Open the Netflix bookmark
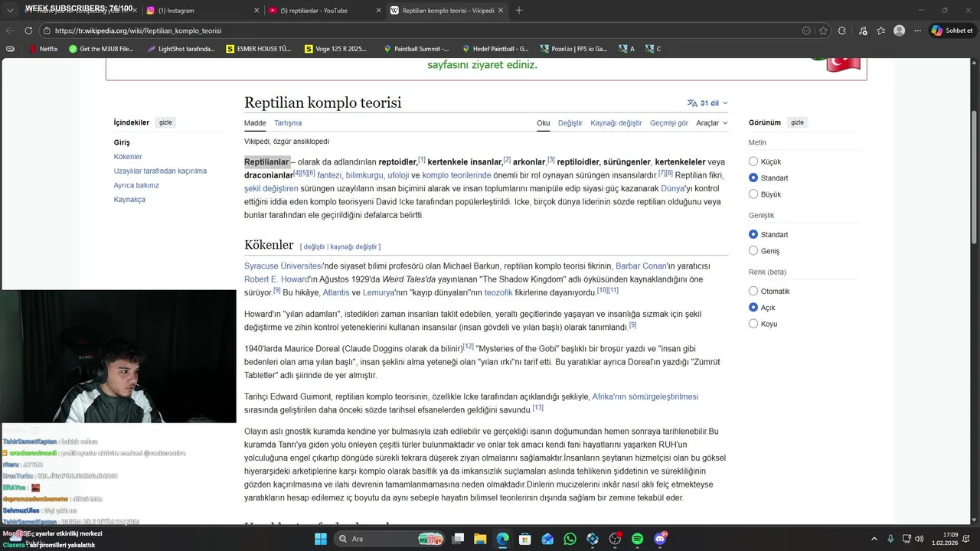Viewport: 980px width, 551px height. coord(43,49)
